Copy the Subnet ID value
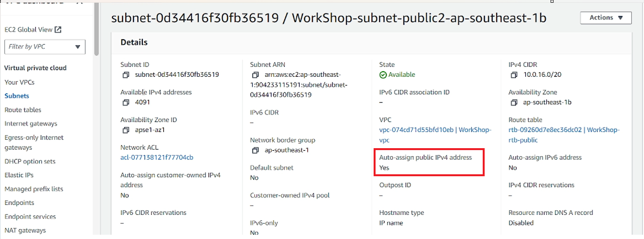This screenshot has height=239, width=644. click(126, 75)
